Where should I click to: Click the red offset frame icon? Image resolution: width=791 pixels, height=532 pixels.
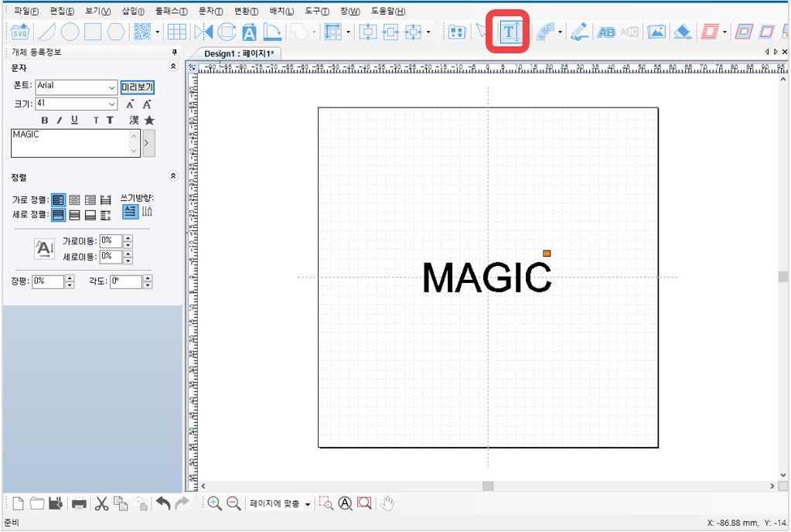point(744,32)
